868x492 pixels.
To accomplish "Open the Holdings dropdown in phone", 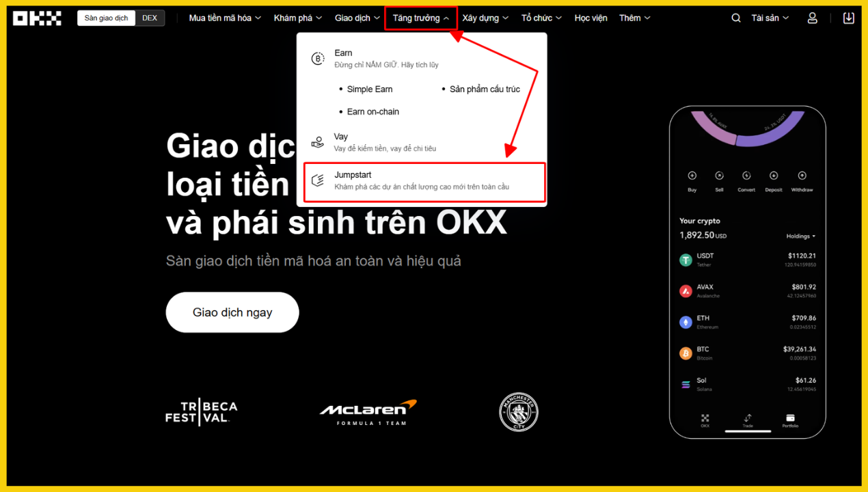I will [x=801, y=236].
